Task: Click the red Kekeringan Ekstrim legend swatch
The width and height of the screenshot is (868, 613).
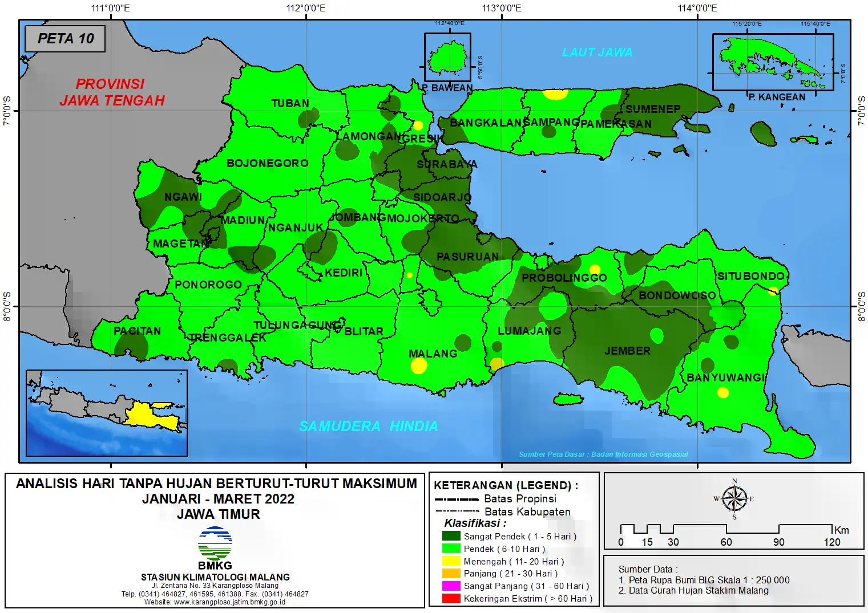Action: (x=451, y=599)
